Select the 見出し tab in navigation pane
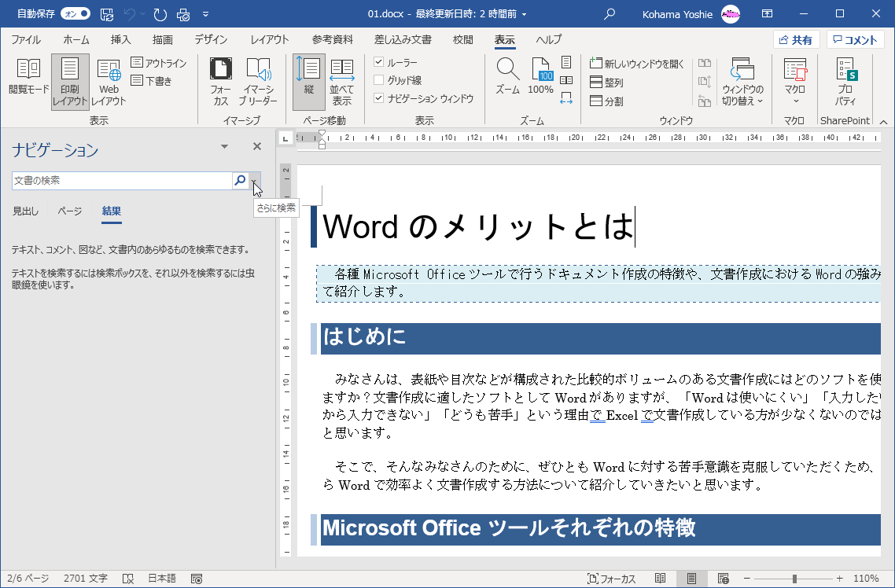 pos(25,211)
